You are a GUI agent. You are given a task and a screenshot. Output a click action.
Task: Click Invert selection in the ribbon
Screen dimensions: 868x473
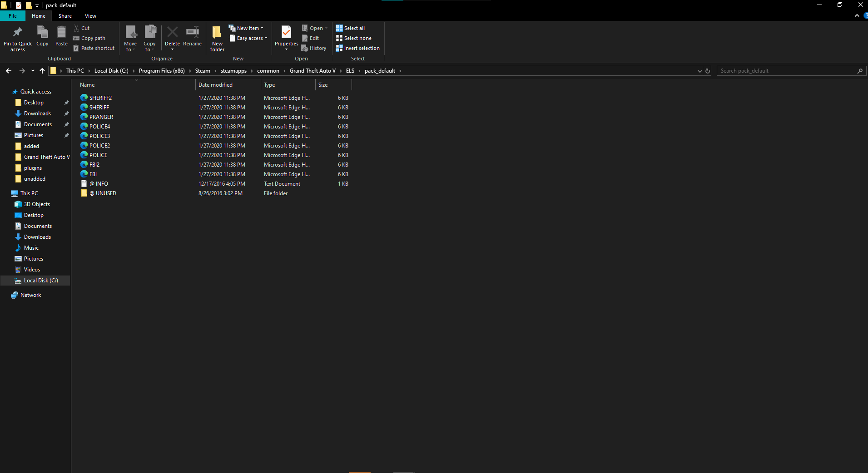click(357, 48)
